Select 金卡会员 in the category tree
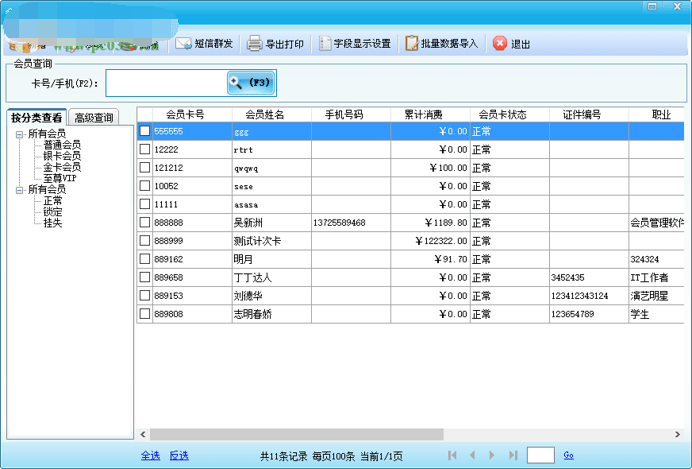Viewport: 692px width, 469px height. 62,167
